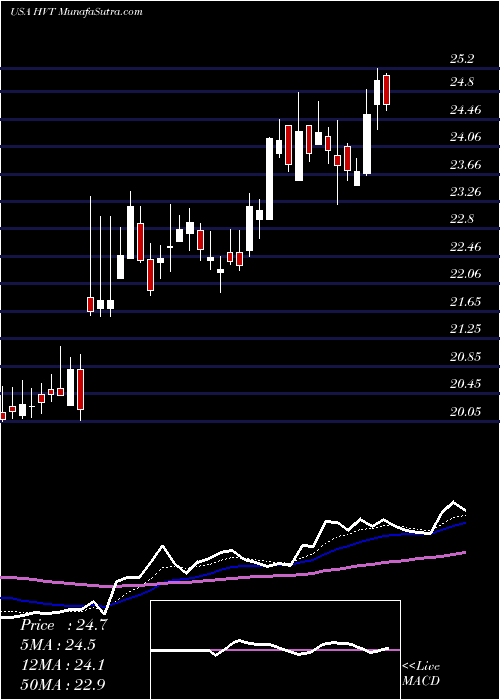Select the 24.8 price axis label
Screen dimensions: 500x700
pyautogui.click(x=462, y=82)
